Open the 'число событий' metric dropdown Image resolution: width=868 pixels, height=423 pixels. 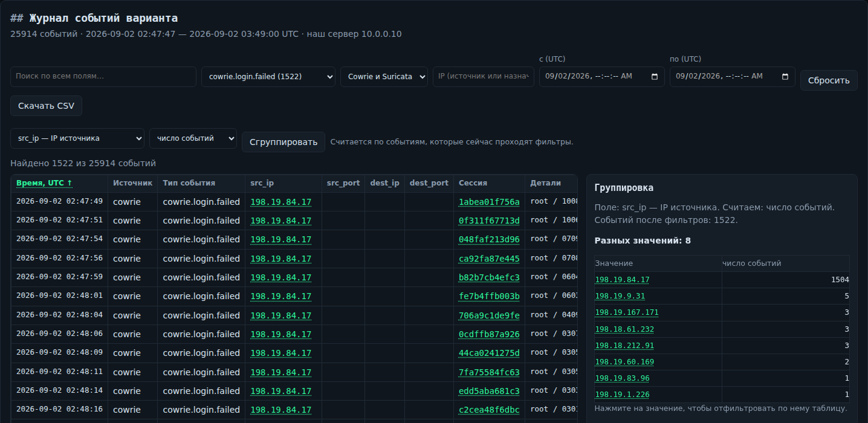click(x=193, y=138)
